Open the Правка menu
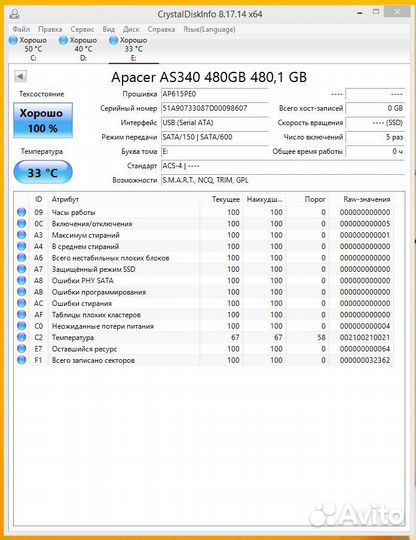The width and height of the screenshot is (416, 540). (x=50, y=29)
